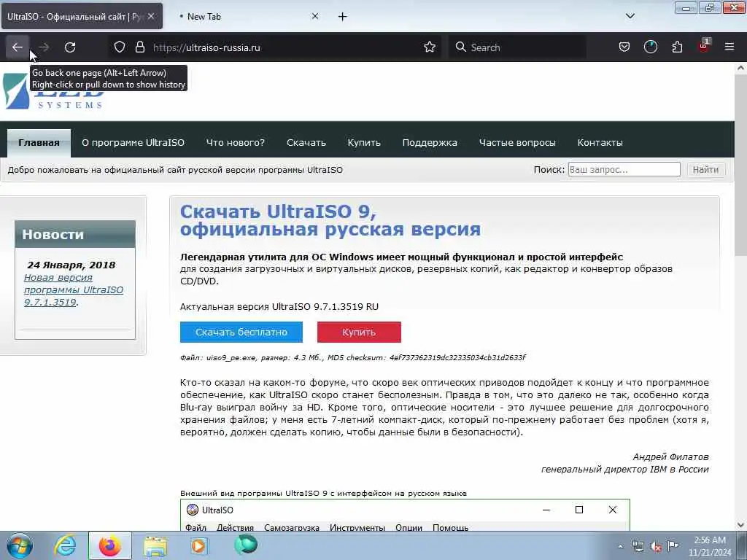Click the Ваш запрос site search field
This screenshot has height=560, width=747.
pyautogui.click(x=624, y=169)
